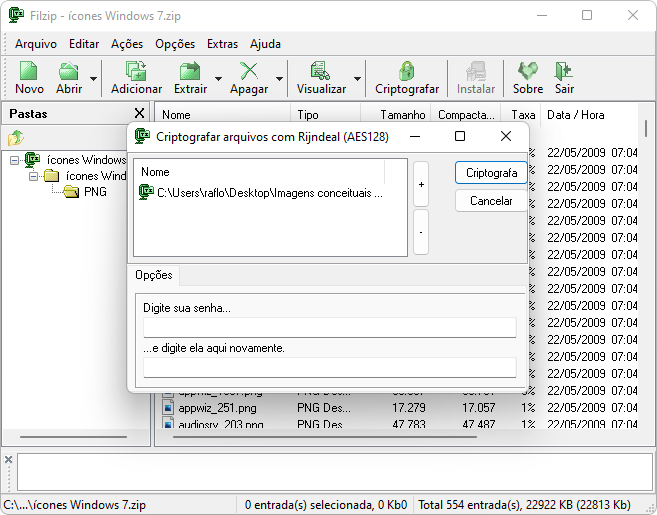Click 0 entrada(s) selecionada status text
Image resolution: width=657 pixels, height=515 pixels.
(x=326, y=505)
